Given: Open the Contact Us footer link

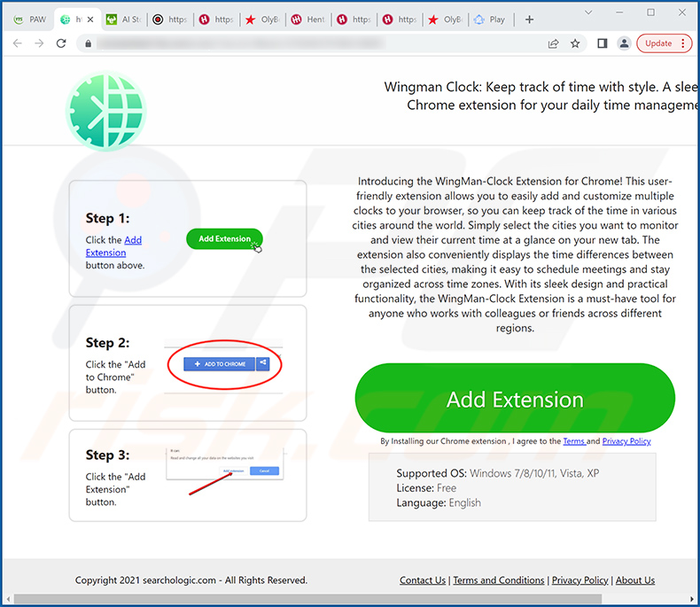Looking at the screenshot, I should (x=422, y=580).
